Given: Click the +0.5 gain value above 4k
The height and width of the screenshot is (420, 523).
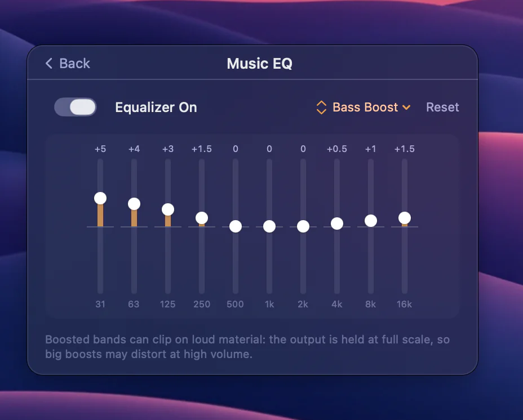Looking at the screenshot, I should coord(337,149).
